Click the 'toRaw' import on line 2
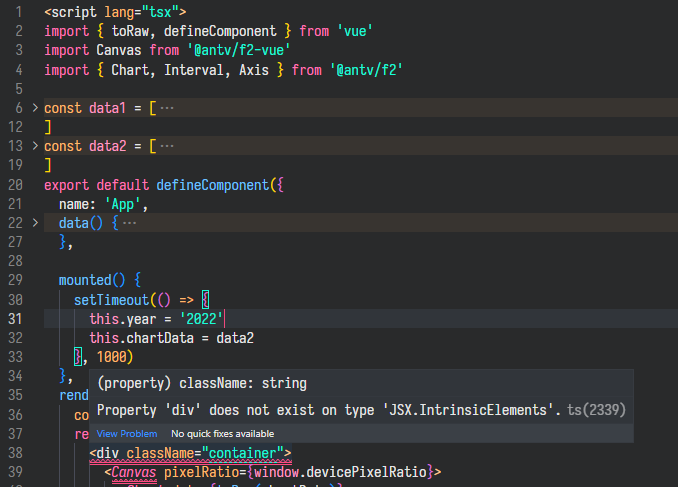678x487 pixels. click(130, 31)
